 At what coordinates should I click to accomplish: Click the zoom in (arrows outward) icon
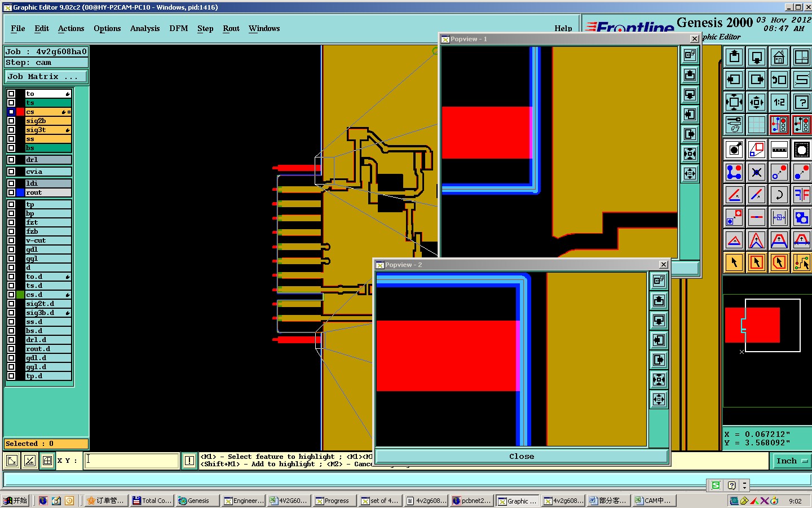click(734, 102)
